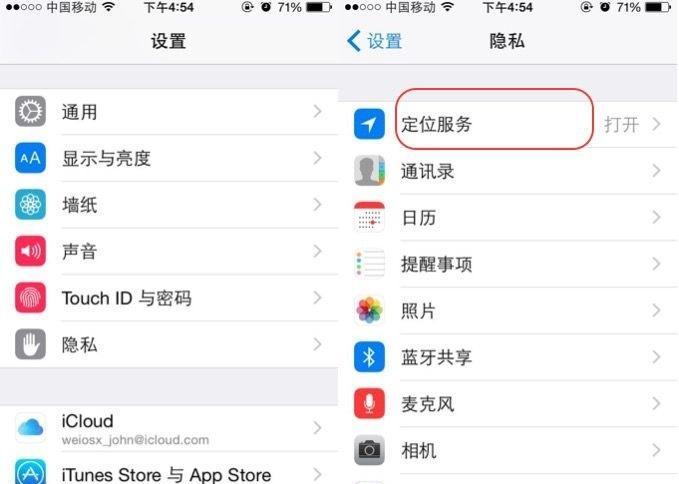Tap the 照片 Photos pinwheel icon
Image resolution: width=679 pixels, height=484 pixels.
(x=369, y=310)
